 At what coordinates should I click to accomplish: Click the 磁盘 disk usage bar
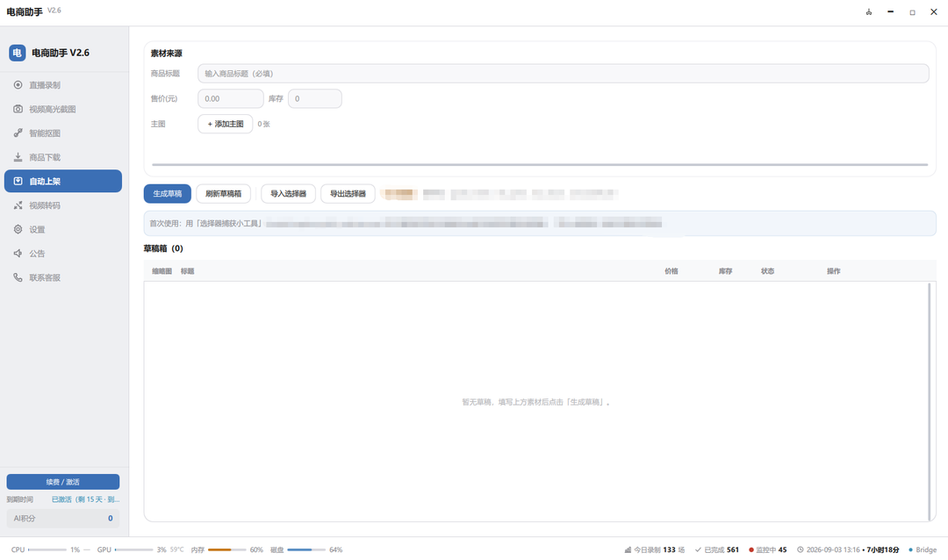[306, 549]
